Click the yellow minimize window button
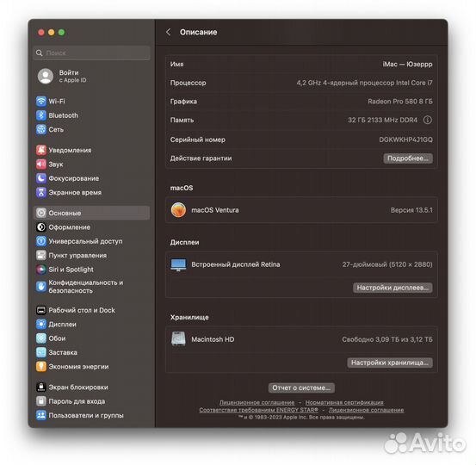The width and height of the screenshot is (476, 465). [52, 32]
